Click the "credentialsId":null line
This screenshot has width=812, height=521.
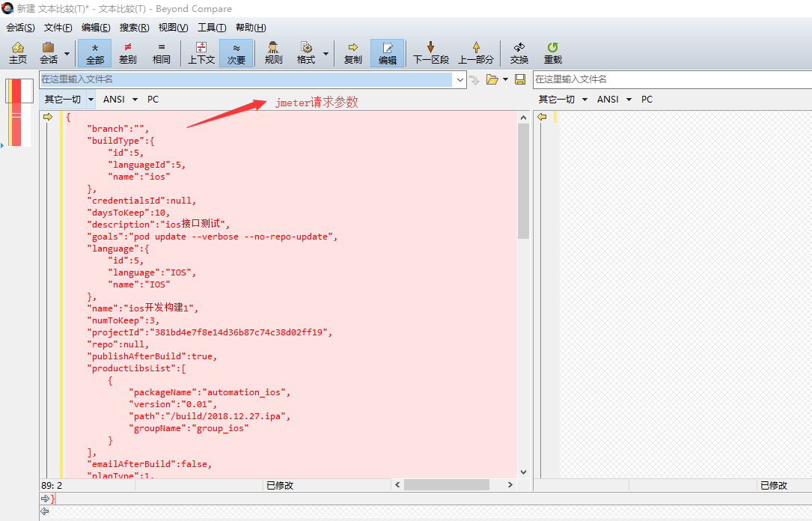142,201
